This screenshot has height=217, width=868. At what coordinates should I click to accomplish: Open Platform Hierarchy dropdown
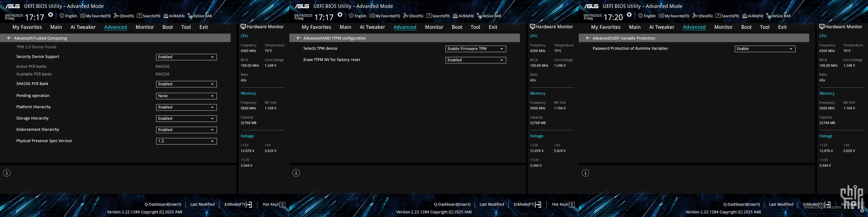pyautogui.click(x=186, y=107)
